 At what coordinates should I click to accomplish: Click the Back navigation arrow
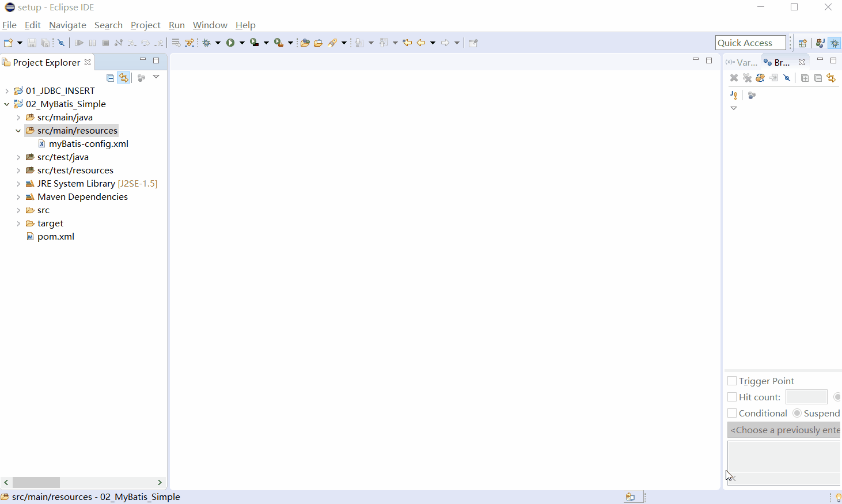point(421,43)
